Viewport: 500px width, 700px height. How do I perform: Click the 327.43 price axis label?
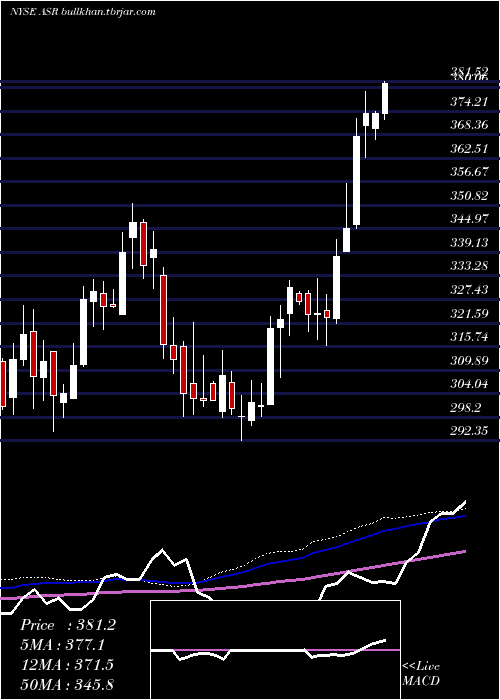(469, 290)
